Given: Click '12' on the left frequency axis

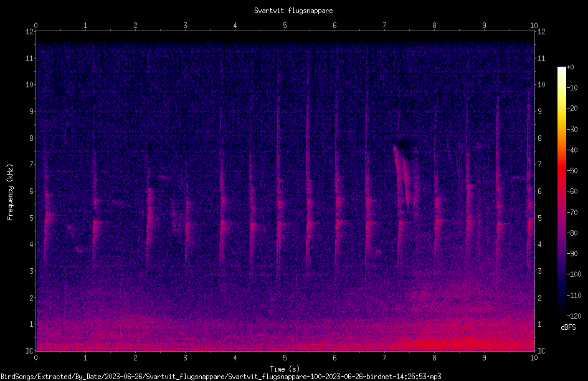Looking at the screenshot, I should pos(29,32).
